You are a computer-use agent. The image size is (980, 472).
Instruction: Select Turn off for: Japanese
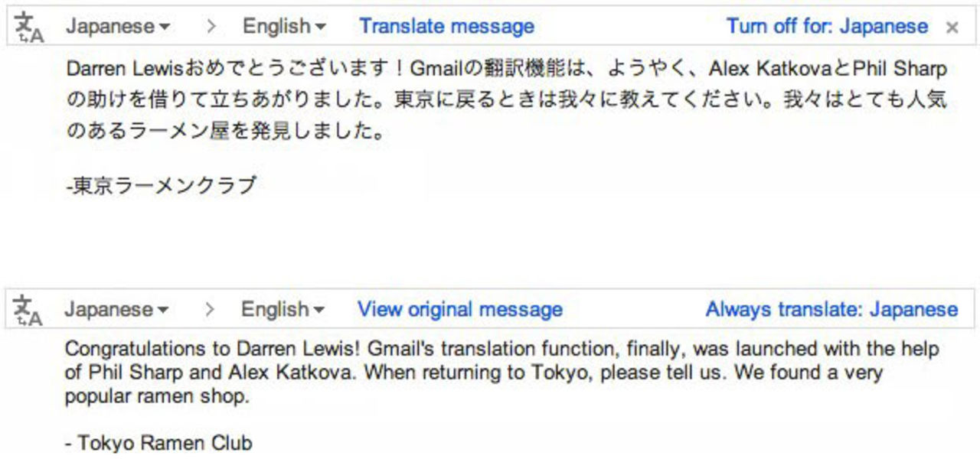827,27
